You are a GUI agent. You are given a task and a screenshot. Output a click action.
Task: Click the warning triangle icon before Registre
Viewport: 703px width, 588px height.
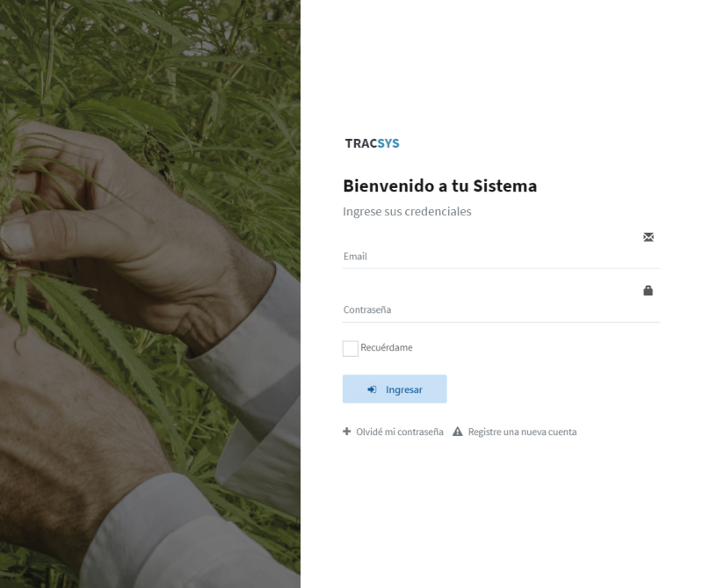coord(457,432)
